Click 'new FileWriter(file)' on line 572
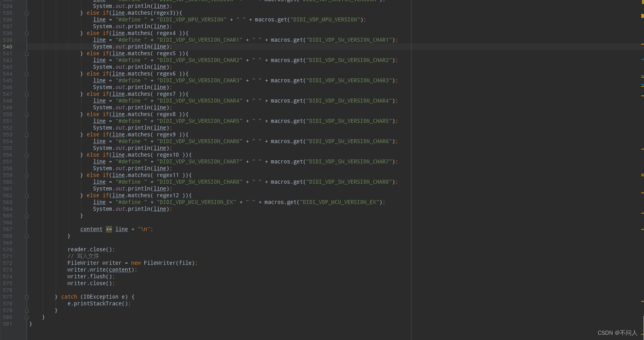The height and width of the screenshot is (340, 644). pyautogui.click(x=163, y=263)
